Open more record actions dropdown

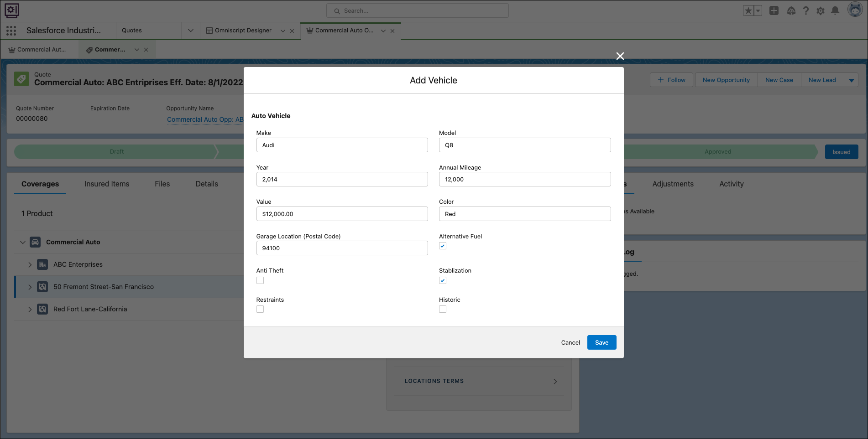pyautogui.click(x=852, y=80)
